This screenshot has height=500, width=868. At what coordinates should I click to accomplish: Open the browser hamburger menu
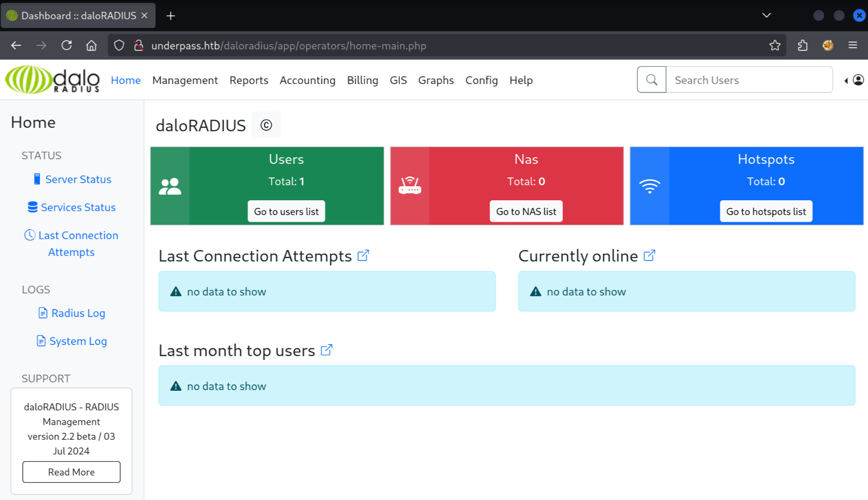[x=853, y=45]
